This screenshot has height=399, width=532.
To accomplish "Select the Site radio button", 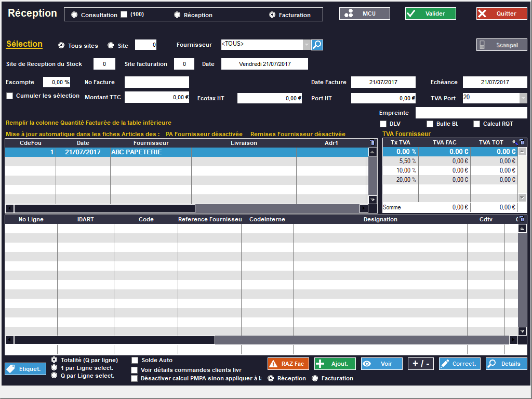I will pos(111,46).
